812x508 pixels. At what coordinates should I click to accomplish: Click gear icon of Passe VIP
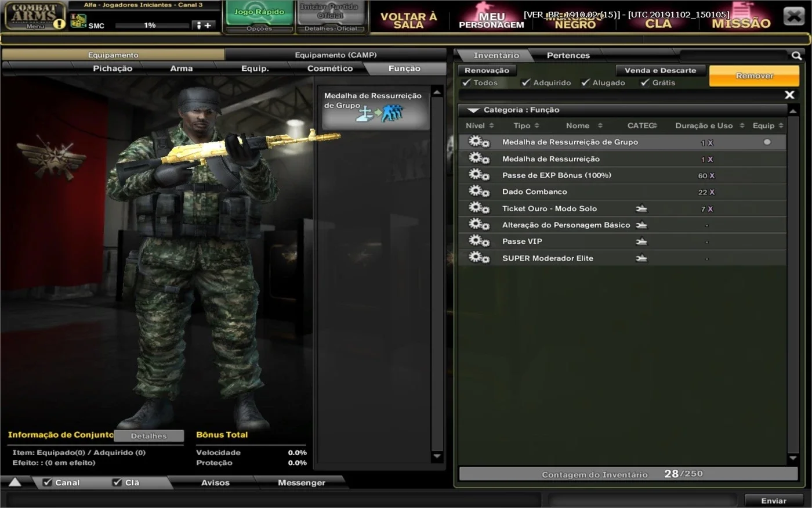coord(479,241)
